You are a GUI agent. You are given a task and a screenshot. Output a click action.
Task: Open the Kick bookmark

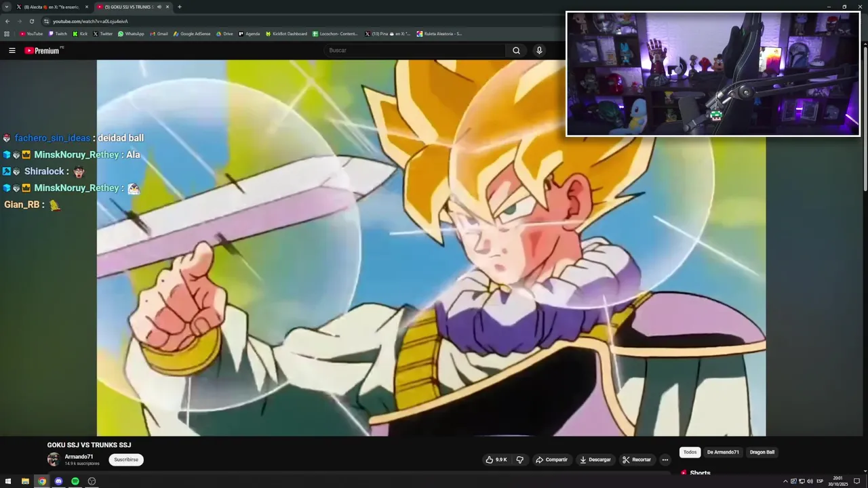point(80,34)
